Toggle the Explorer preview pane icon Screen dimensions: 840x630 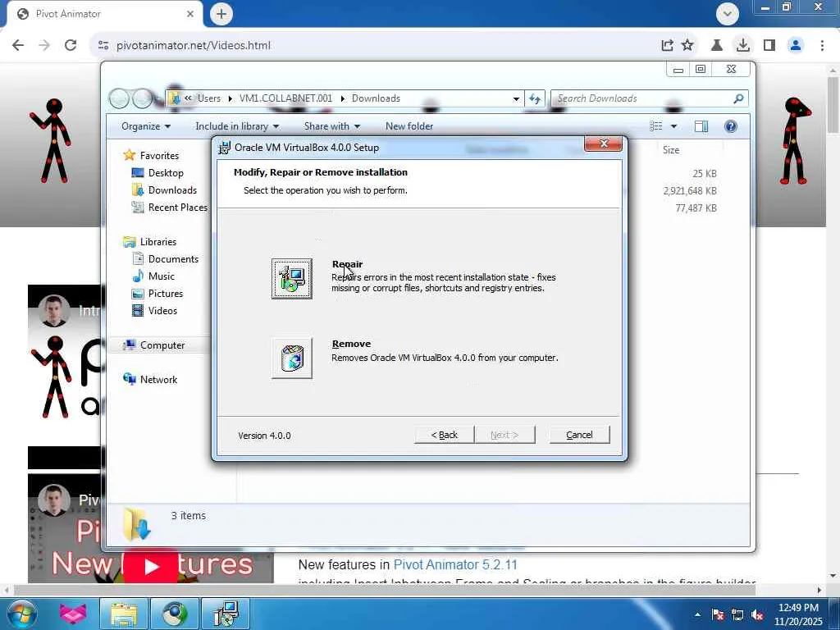pyautogui.click(x=701, y=126)
